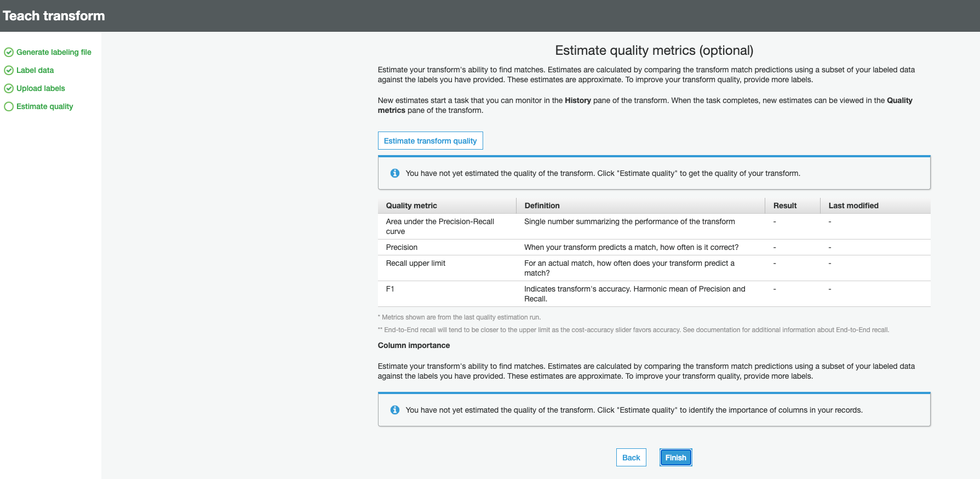Screen dimensions: 980x479
Task: Go to the Label data step
Action: 35,71
